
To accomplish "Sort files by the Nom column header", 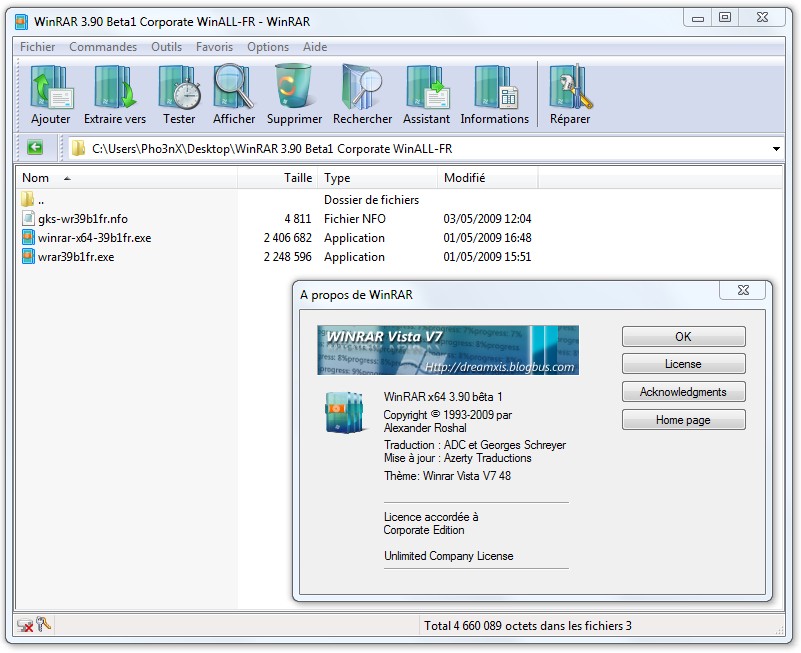I will (36, 178).
